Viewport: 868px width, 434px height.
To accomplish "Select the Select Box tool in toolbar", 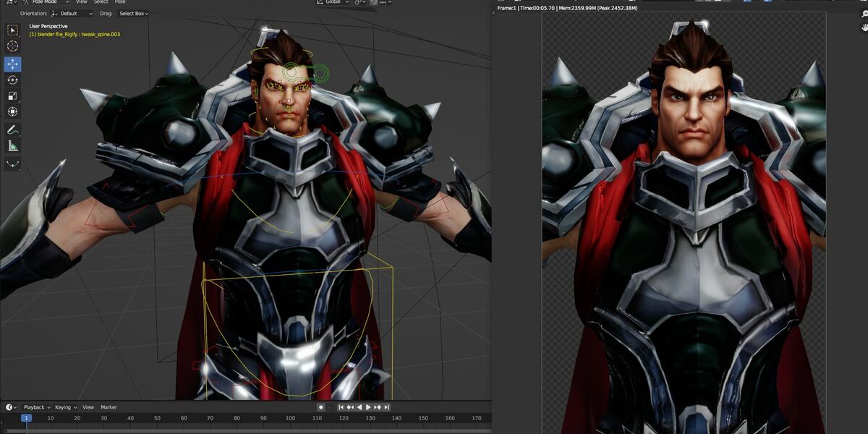I will (x=13, y=30).
